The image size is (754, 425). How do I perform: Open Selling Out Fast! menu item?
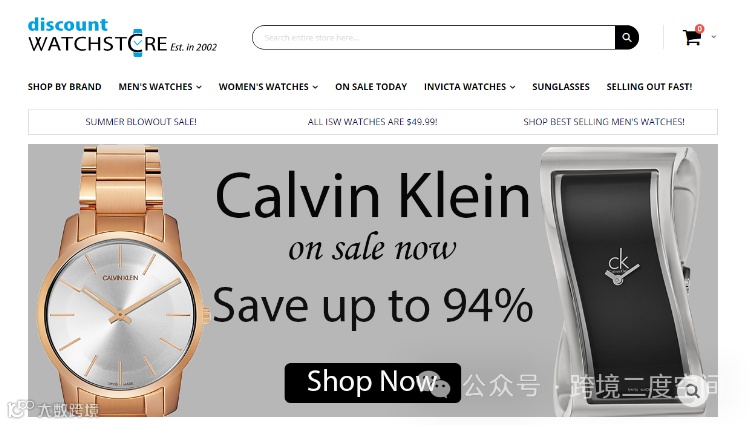pyautogui.click(x=649, y=87)
